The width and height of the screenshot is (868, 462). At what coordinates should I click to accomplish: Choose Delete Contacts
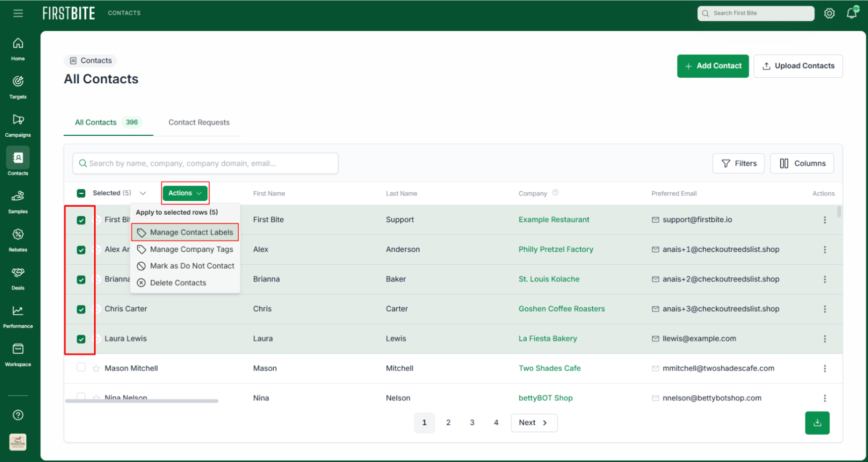click(x=185, y=283)
